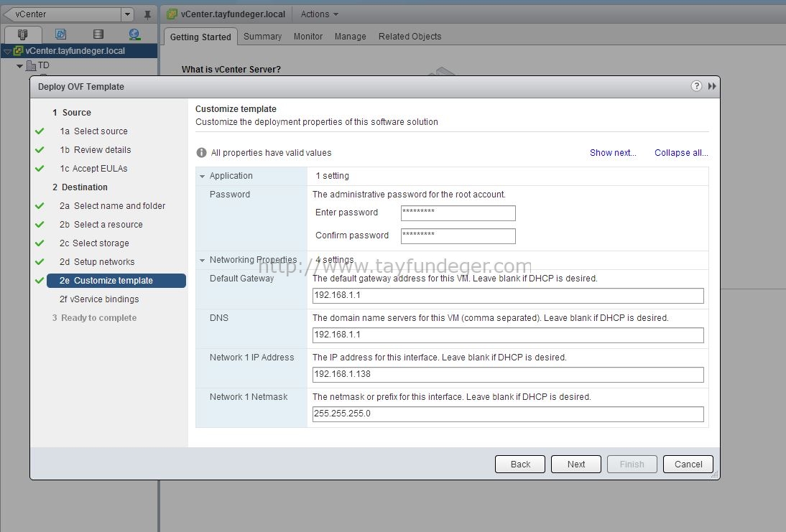The height and width of the screenshot is (532, 786).
Task: Click the "Default Gateway" property label
Action: [241, 279]
